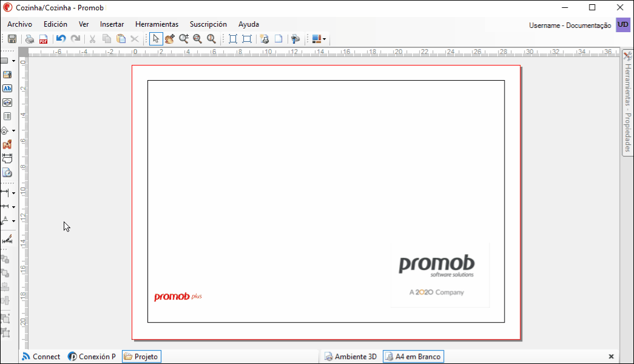This screenshot has height=364, width=634.
Task: Activate the hand pan tool
Action: 170,39
